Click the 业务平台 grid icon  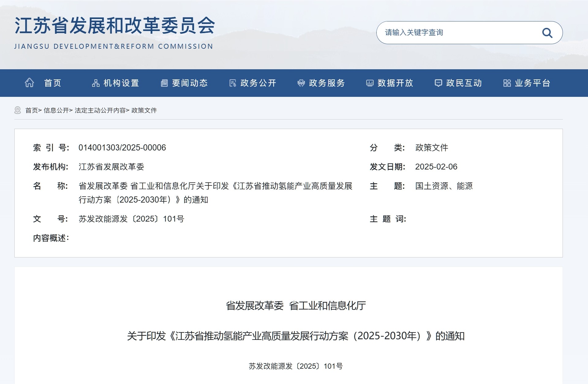click(x=507, y=83)
